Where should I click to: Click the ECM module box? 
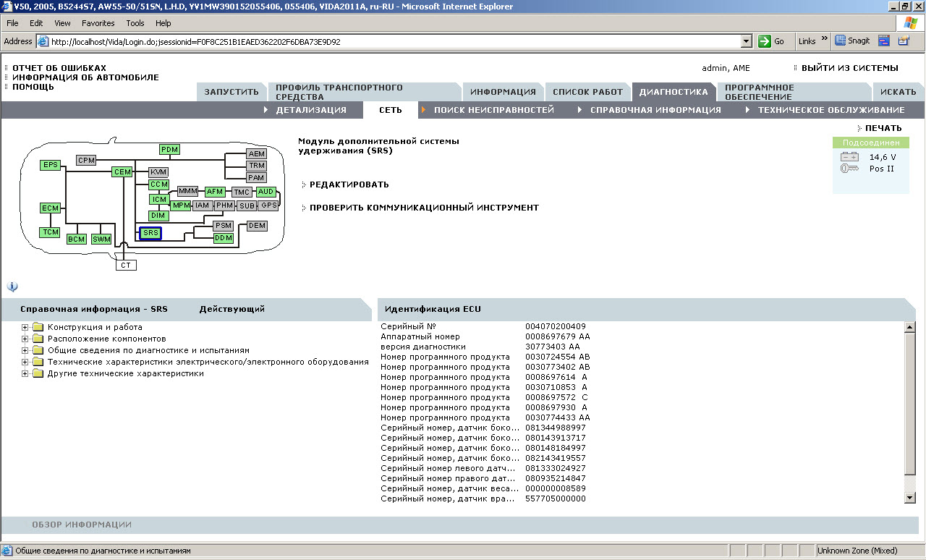click(x=50, y=208)
